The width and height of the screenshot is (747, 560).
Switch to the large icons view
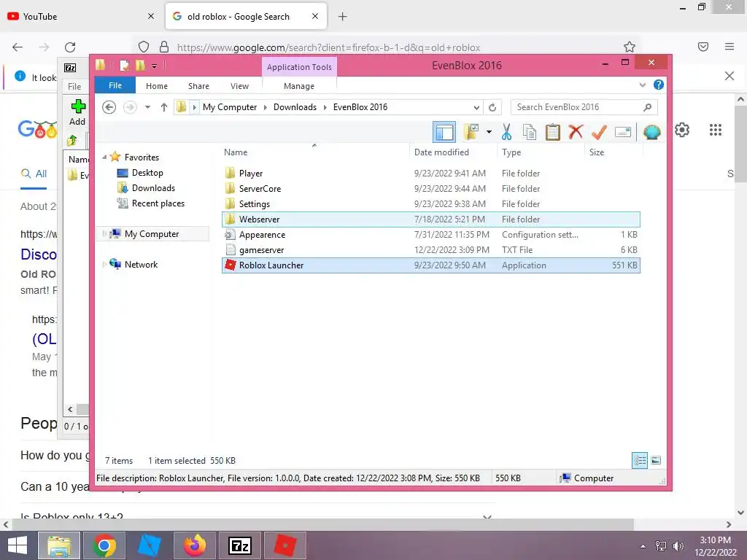pos(656,460)
